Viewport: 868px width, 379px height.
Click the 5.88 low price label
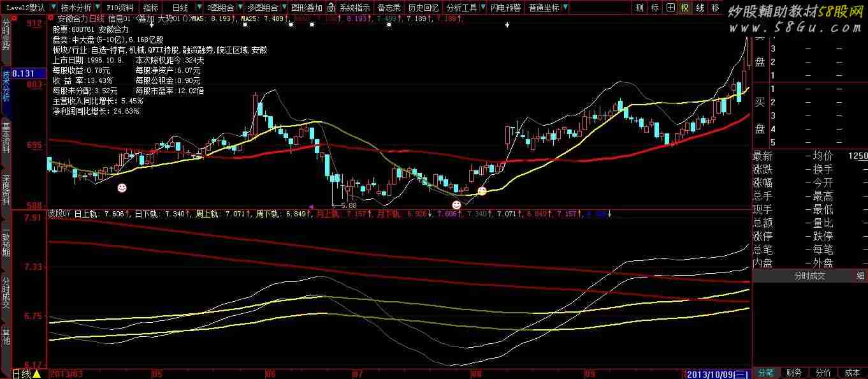(x=349, y=205)
